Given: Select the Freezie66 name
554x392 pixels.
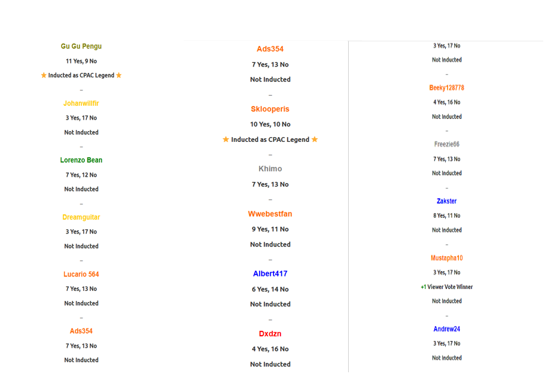Looking at the screenshot, I should [446, 144].
